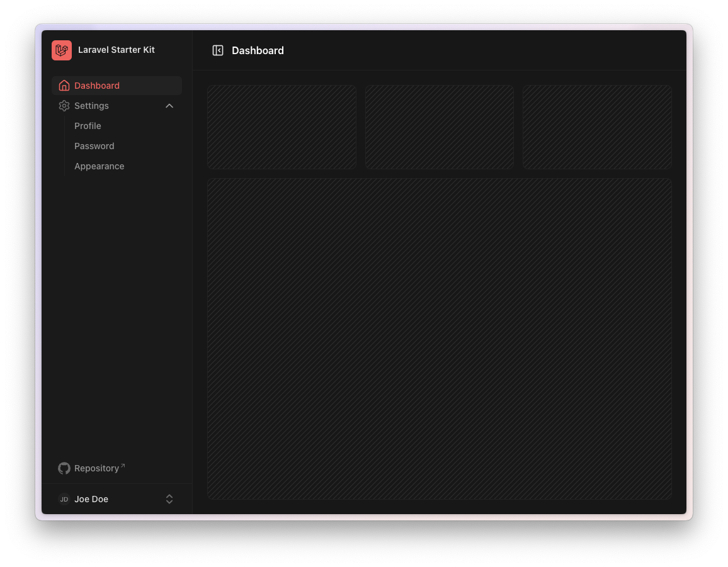Select the Dashboard item in the sidebar

point(97,86)
